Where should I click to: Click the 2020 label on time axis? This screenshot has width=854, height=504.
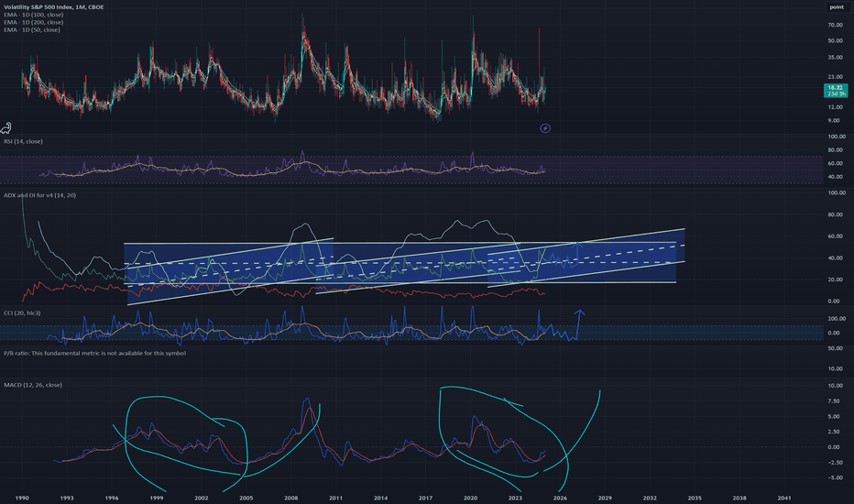point(471,498)
